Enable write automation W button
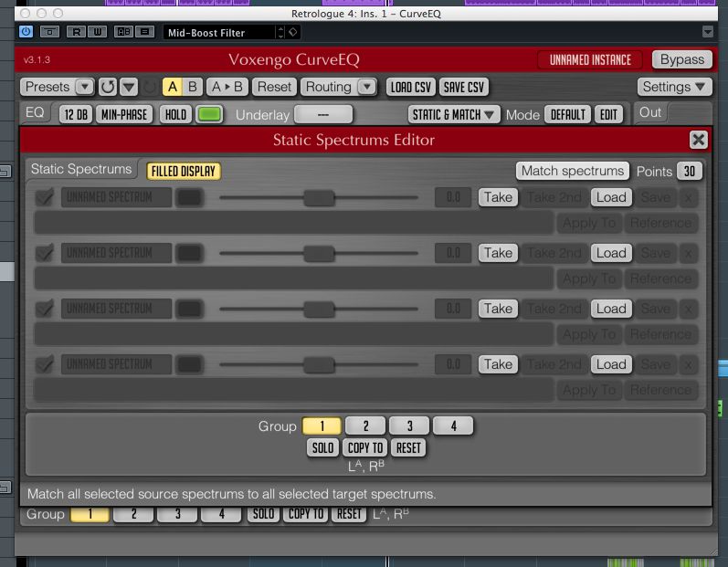728x567 pixels. [98, 32]
